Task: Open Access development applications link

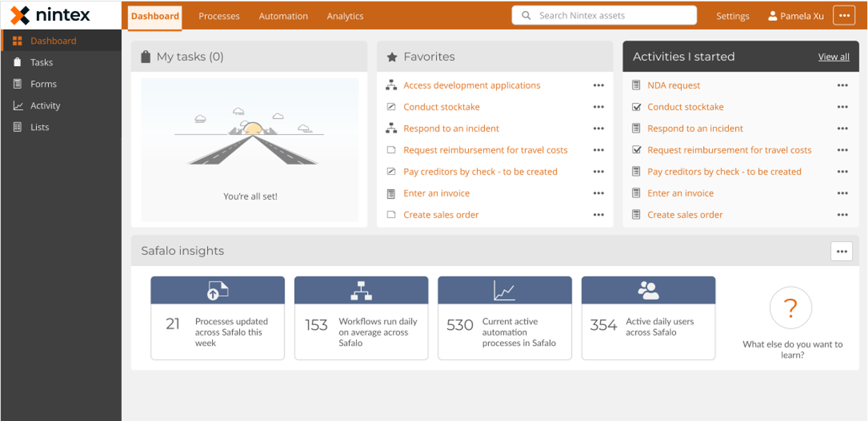Action: pos(472,85)
